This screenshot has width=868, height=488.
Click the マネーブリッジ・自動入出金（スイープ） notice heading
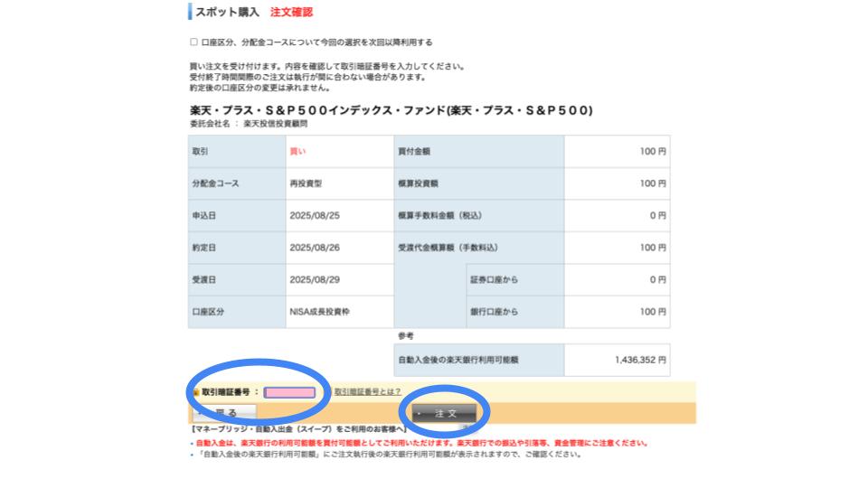(298, 428)
